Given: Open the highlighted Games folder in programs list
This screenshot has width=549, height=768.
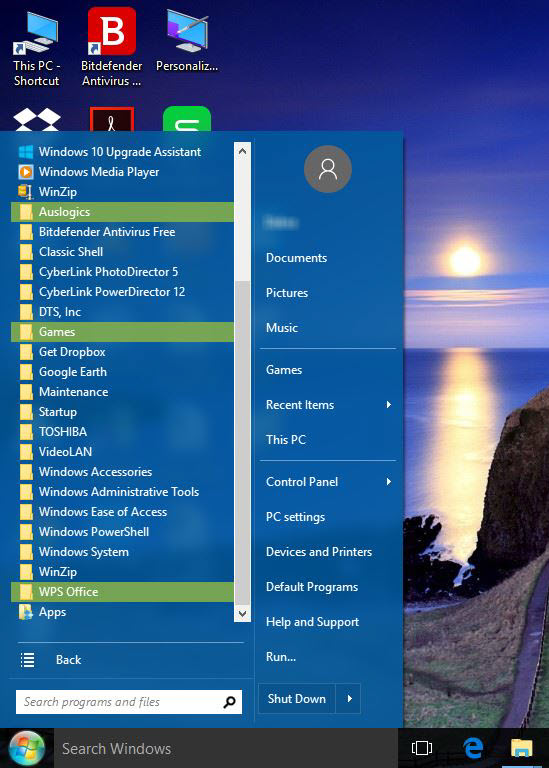Looking at the screenshot, I should [122, 332].
